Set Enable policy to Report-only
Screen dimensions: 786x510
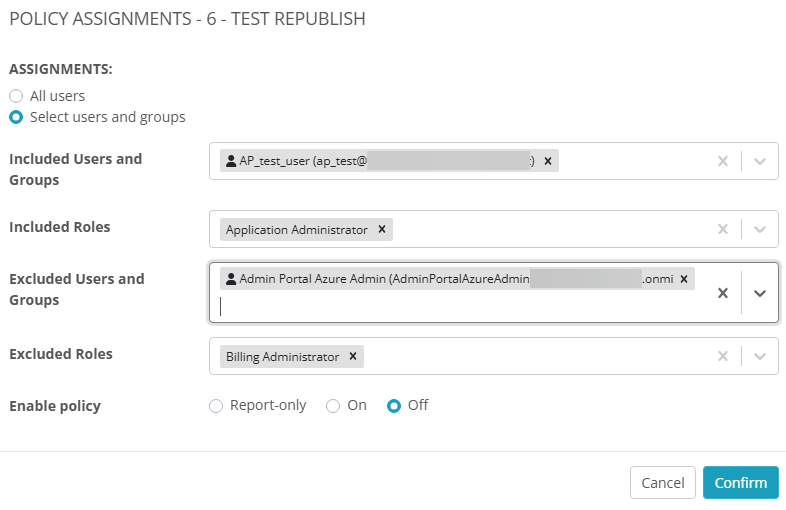coord(216,406)
